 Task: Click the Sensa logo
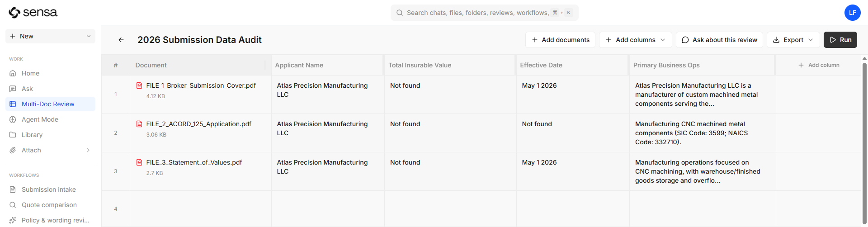tap(33, 12)
